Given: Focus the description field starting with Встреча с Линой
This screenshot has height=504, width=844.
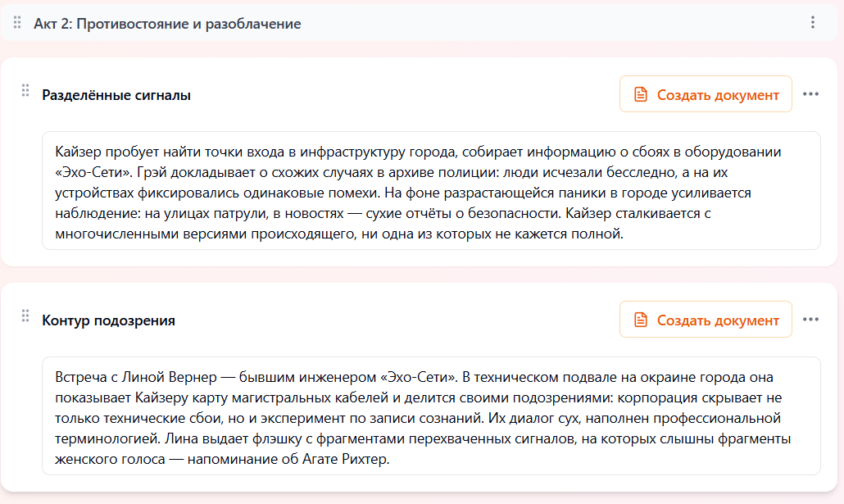Looking at the screenshot, I should [431, 415].
